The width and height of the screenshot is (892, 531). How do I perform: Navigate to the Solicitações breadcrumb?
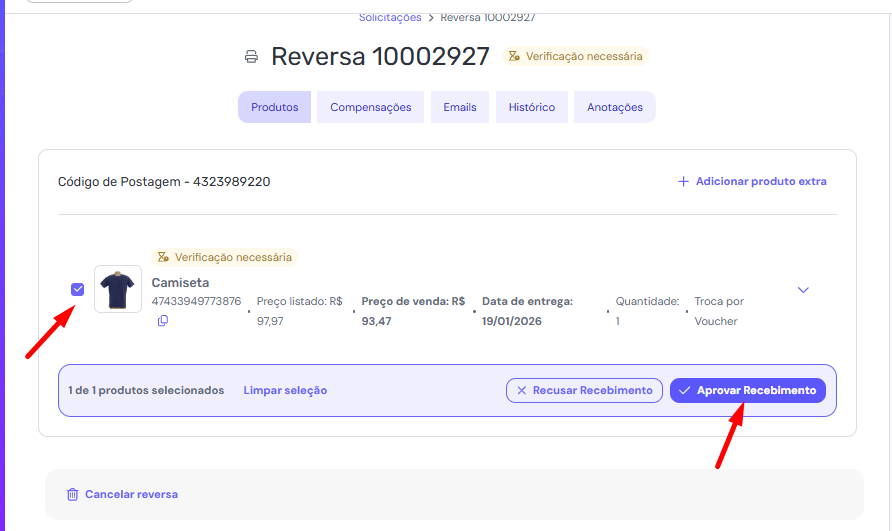(x=389, y=17)
